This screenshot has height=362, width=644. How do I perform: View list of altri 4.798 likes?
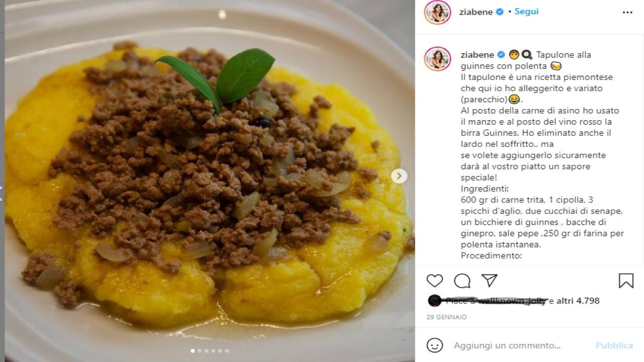click(578, 301)
